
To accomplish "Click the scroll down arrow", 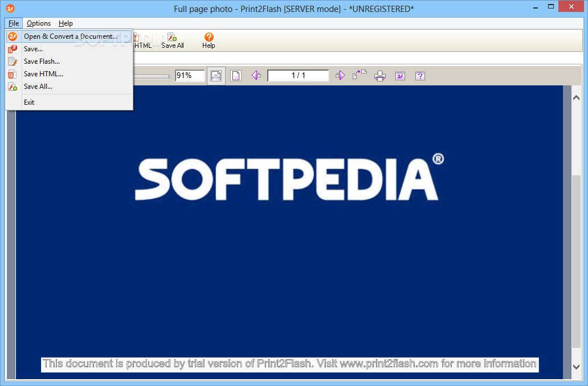I will click(x=577, y=367).
